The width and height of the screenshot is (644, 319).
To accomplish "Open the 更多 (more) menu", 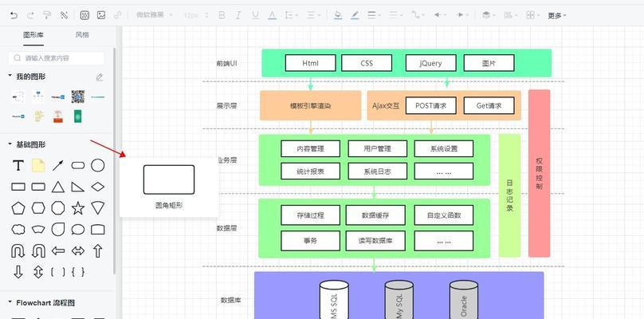I will [557, 16].
